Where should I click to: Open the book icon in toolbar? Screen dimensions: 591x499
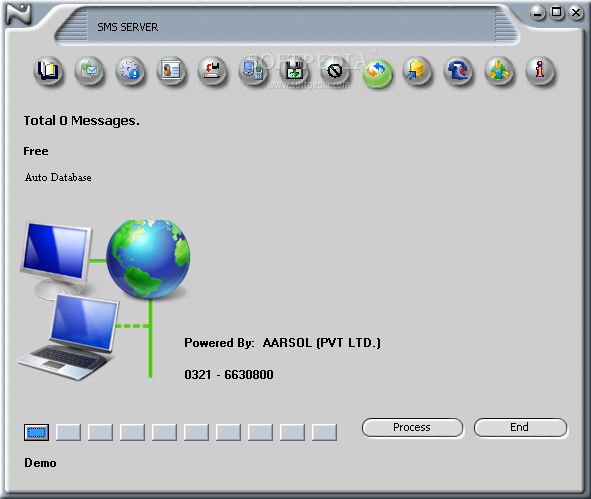[x=48, y=71]
